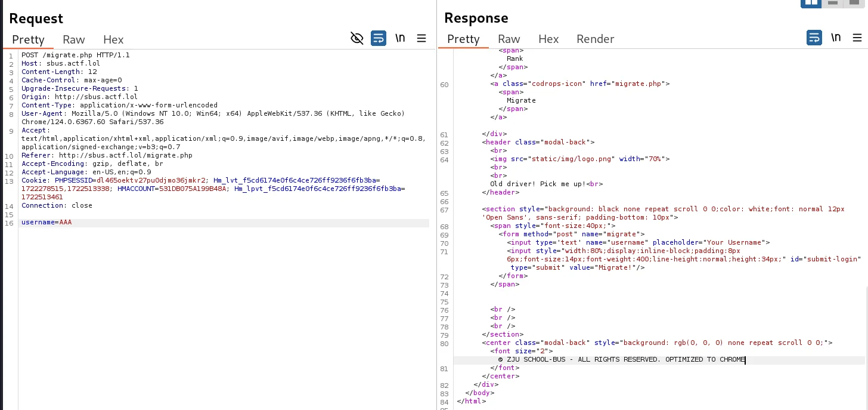Switch Request view to Hex tab

(113, 39)
